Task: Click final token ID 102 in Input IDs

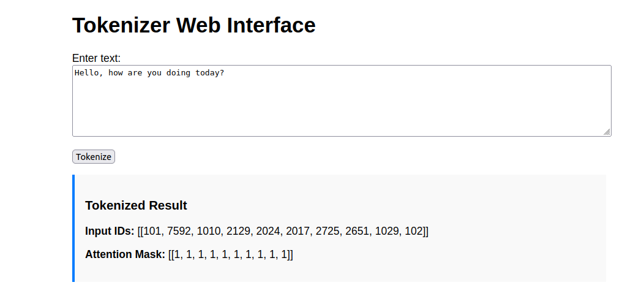Action: (414, 231)
